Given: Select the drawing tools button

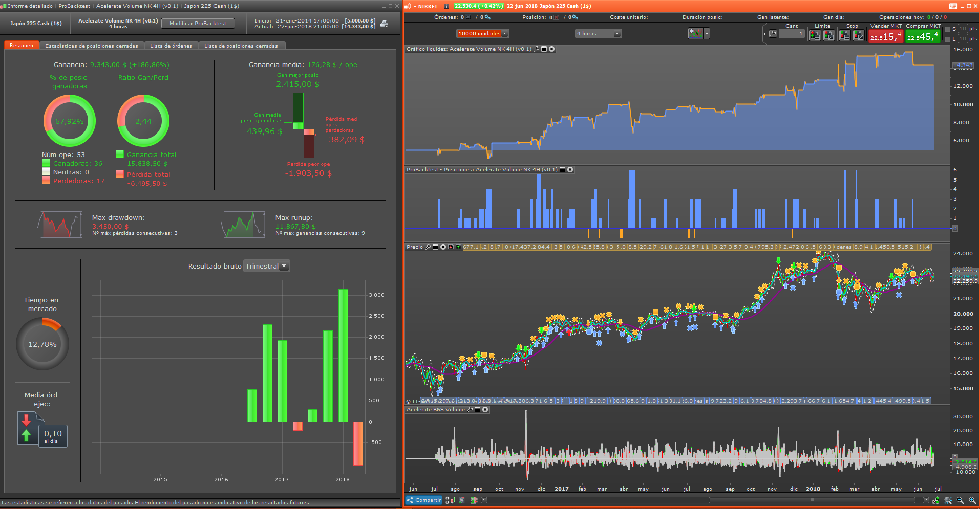Looking at the screenshot, I should 696,34.
